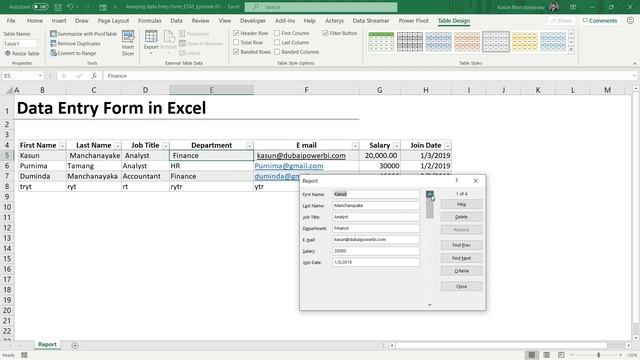Open Join Date column filter dropdown

tap(447, 146)
